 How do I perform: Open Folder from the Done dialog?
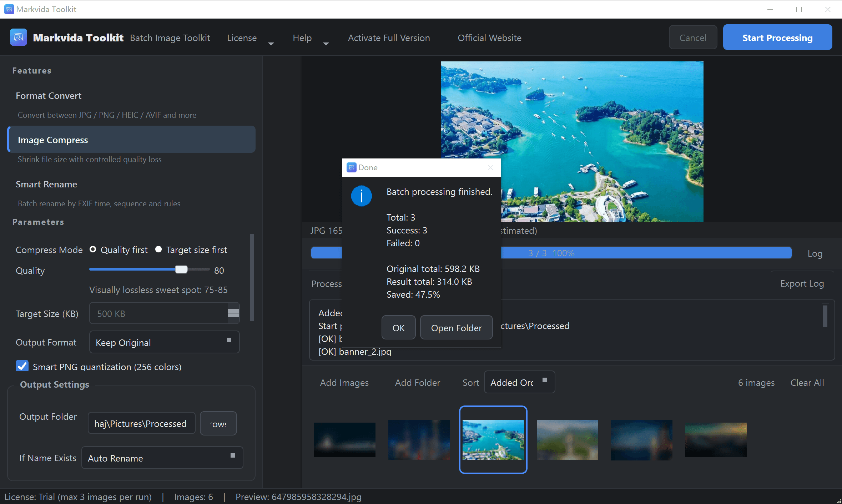pyautogui.click(x=456, y=328)
